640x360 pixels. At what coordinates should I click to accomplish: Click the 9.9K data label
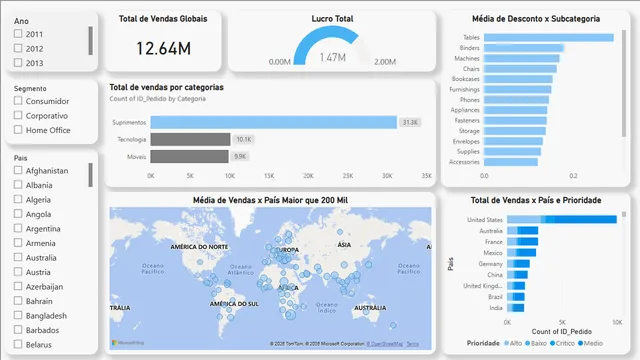(240, 156)
